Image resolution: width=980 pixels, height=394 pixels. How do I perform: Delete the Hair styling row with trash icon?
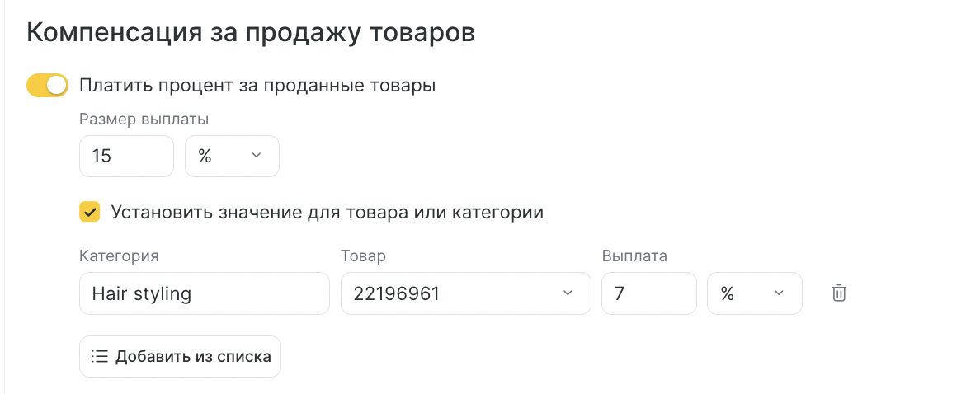pyautogui.click(x=839, y=293)
